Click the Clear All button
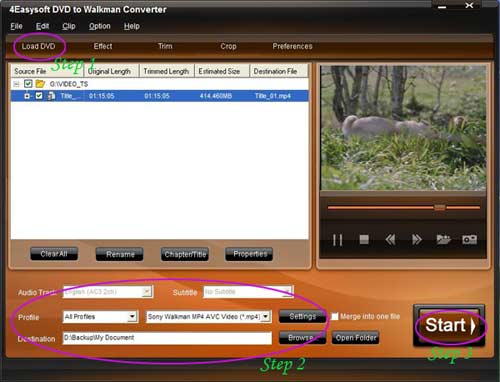500x382 pixels. [54, 254]
